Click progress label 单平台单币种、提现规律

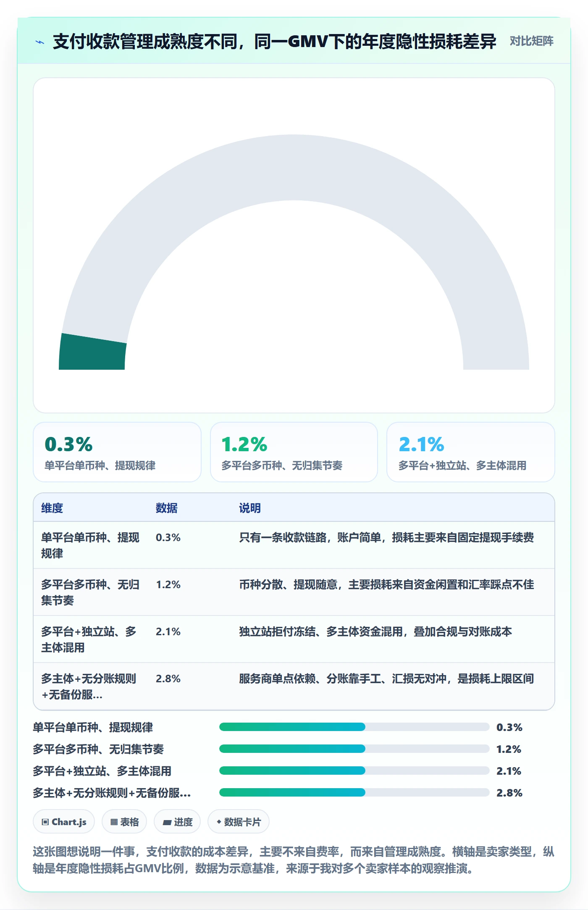pyautogui.click(x=93, y=727)
